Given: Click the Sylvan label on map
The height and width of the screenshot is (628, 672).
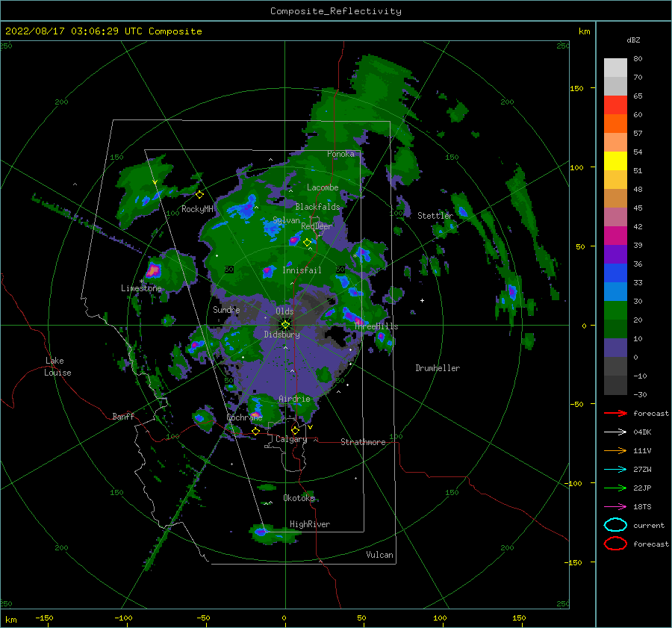Looking at the screenshot, I should (286, 221).
